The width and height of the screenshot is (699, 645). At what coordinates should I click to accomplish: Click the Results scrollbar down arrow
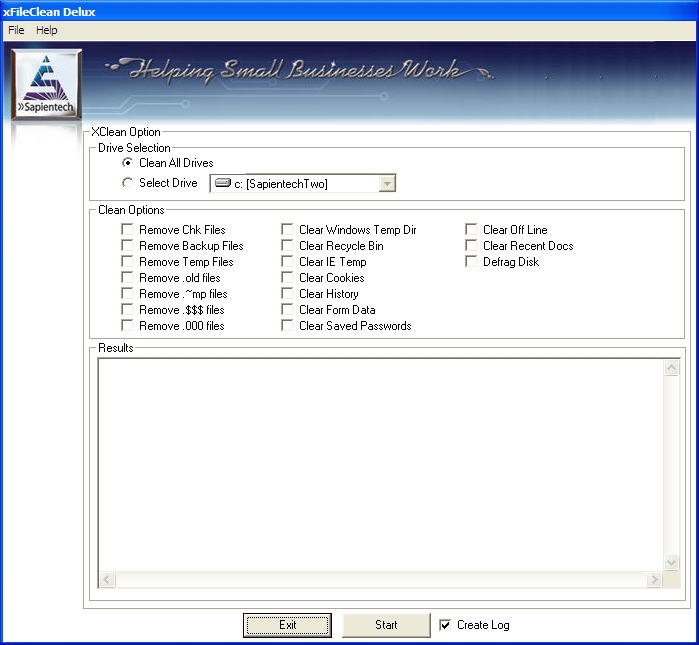(x=671, y=563)
